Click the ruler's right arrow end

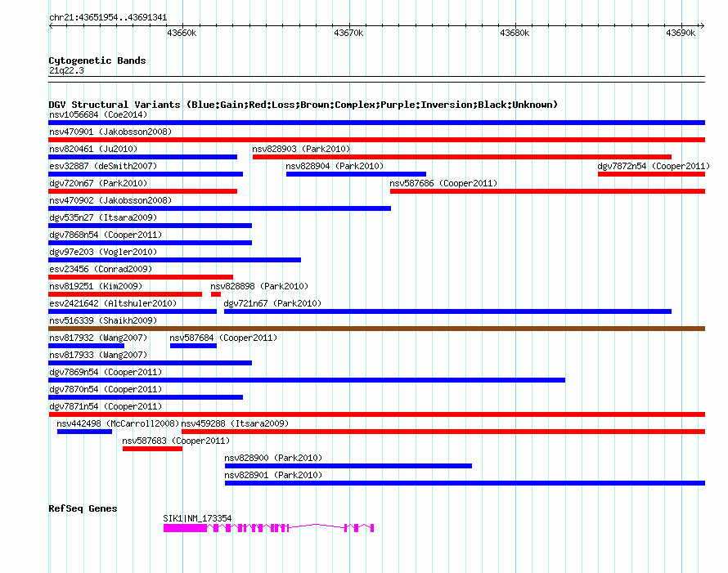pyautogui.click(x=702, y=26)
